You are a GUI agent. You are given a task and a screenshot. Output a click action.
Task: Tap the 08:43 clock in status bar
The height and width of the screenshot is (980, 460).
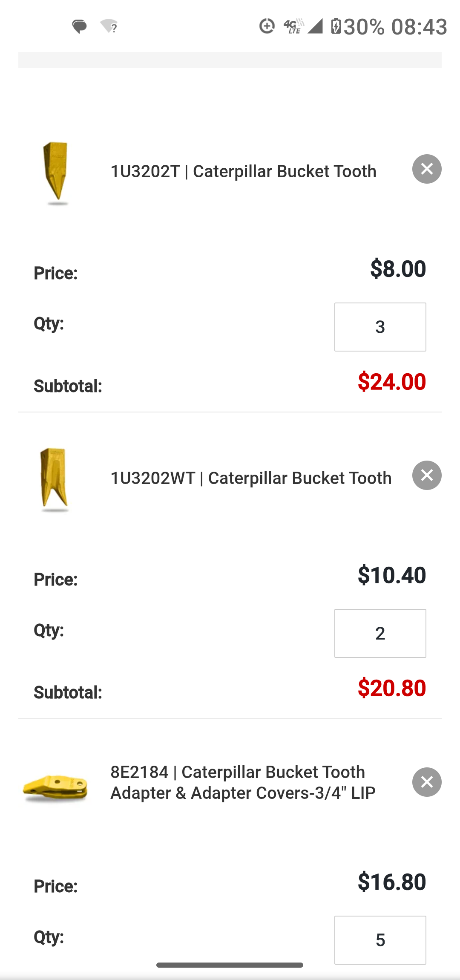pos(419,26)
